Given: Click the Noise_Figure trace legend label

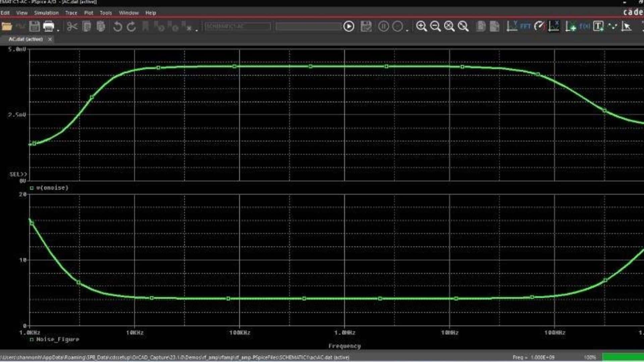Looking at the screenshot, I should (58, 340).
